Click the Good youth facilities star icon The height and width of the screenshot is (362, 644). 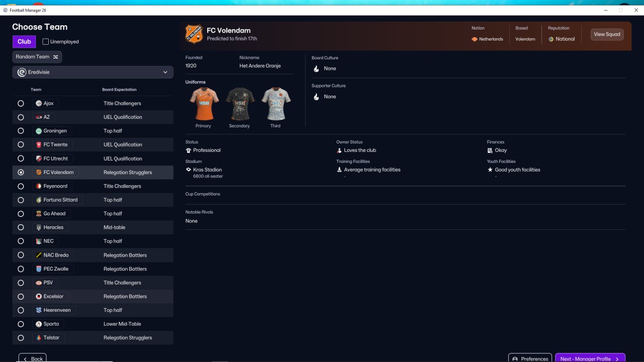click(x=490, y=170)
